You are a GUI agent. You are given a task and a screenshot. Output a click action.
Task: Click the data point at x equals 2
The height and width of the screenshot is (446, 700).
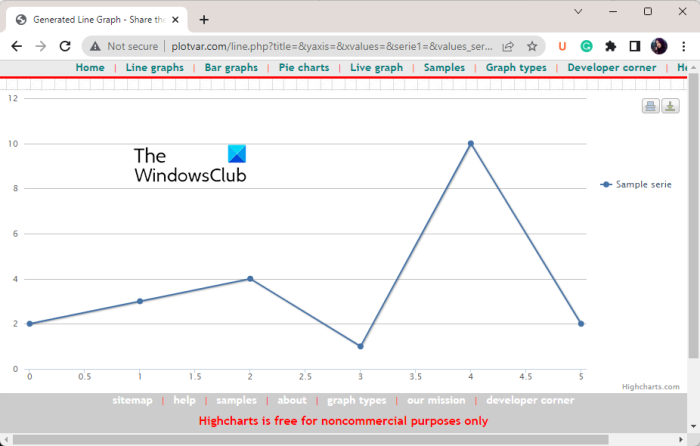pyautogui.click(x=250, y=279)
